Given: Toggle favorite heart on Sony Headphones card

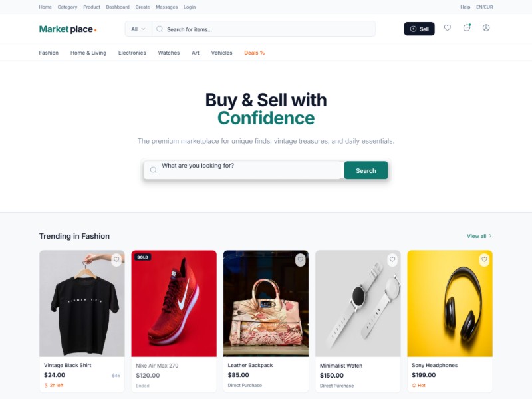Looking at the screenshot, I should coord(484,260).
